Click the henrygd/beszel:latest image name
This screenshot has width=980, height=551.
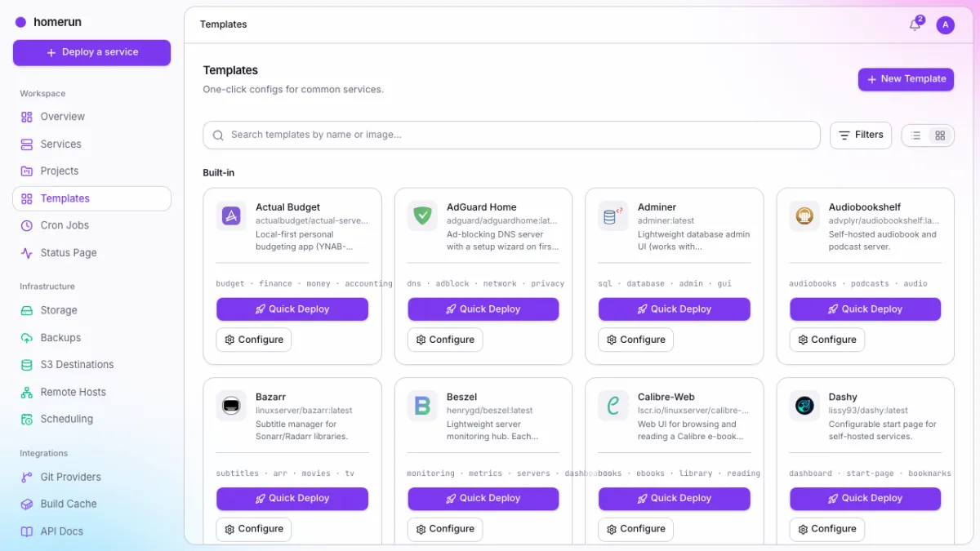489,411
